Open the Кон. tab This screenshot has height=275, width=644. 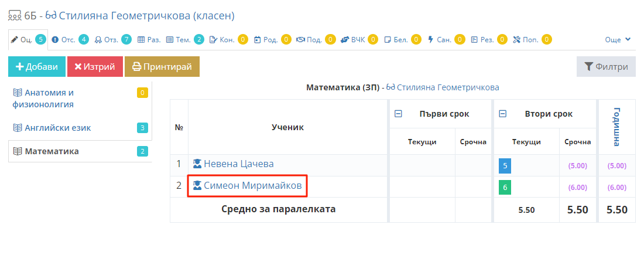point(228,40)
